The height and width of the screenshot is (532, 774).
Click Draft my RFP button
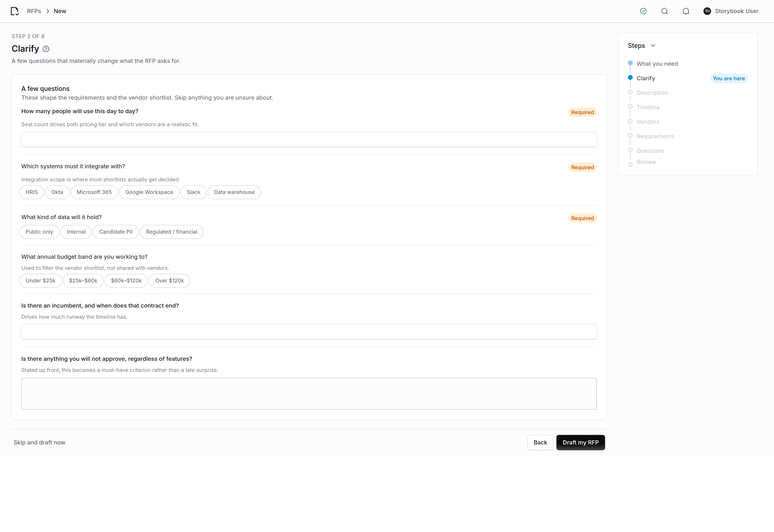point(580,442)
